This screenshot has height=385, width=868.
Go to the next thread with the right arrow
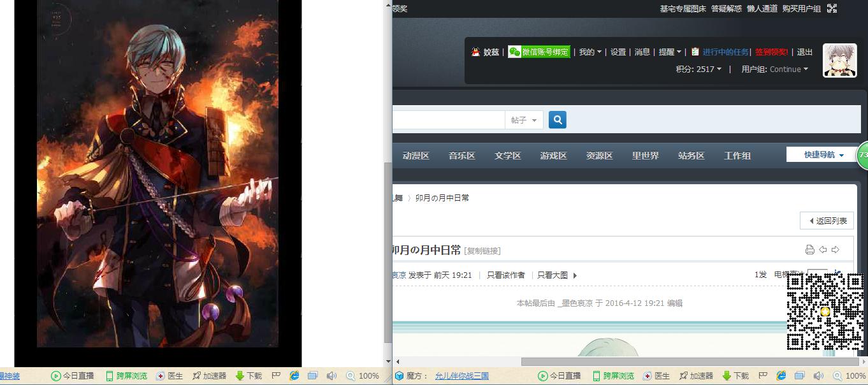pos(835,249)
